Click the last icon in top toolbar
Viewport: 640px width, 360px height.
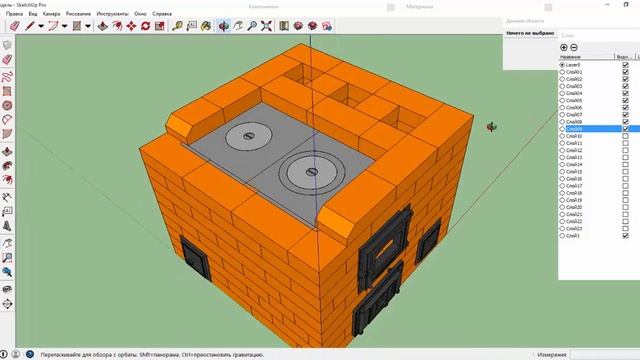coord(327,26)
